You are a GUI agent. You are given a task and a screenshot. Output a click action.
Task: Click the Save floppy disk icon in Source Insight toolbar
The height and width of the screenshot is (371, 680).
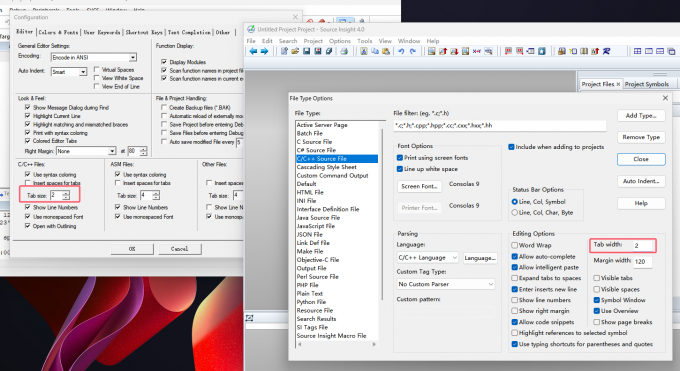tap(307, 51)
